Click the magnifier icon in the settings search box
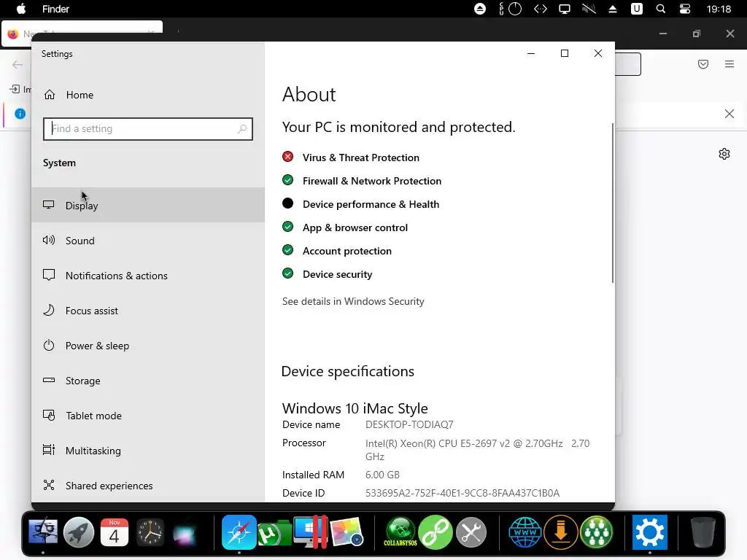 pyautogui.click(x=242, y=128)
